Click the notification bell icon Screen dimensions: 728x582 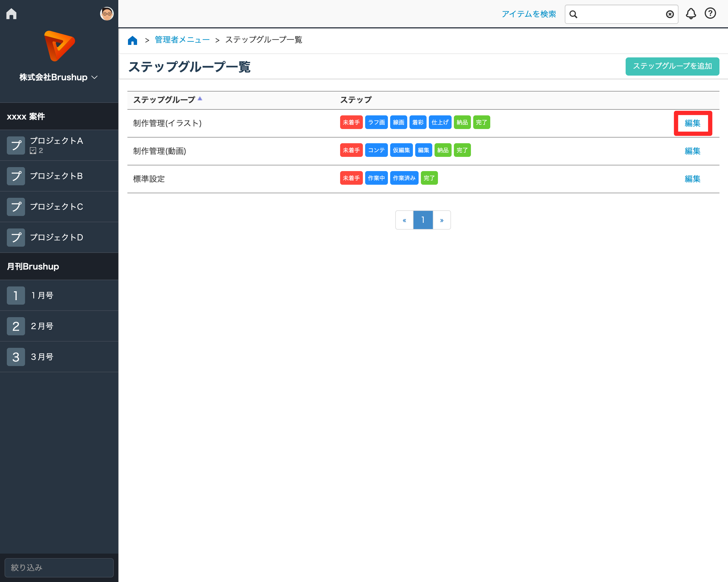pyautogui.click(x=690, y=14)
